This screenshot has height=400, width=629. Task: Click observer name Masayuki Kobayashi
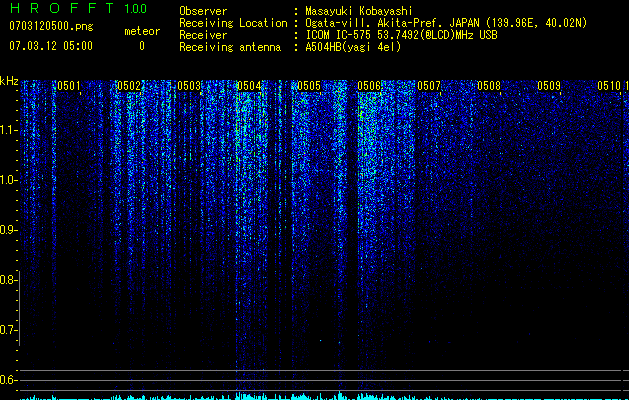point(359,11)
